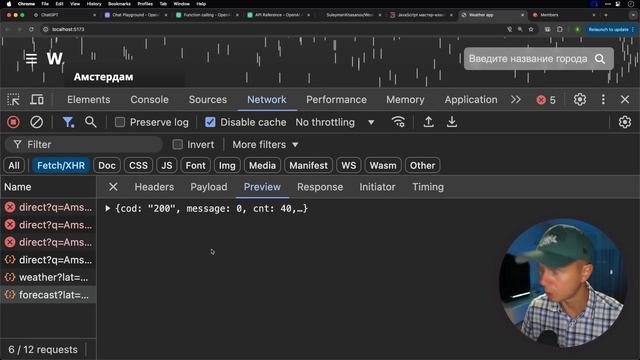Select the forecast?lat= request

coord(48,295)
